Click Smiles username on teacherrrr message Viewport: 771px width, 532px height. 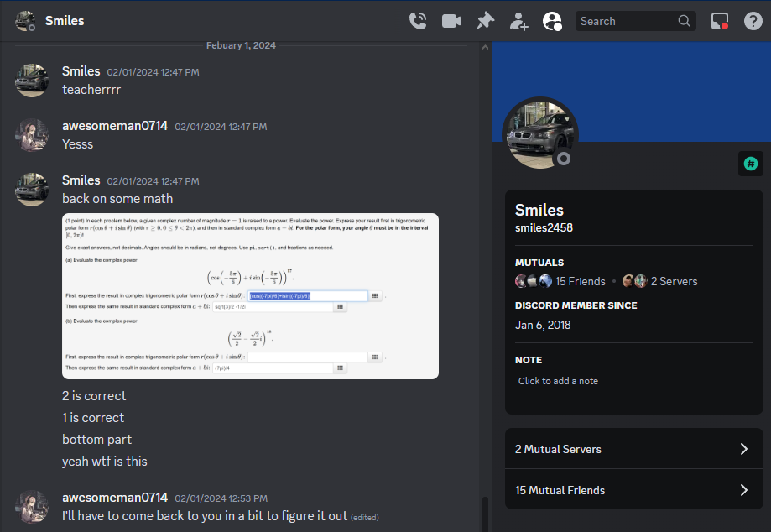81,71
